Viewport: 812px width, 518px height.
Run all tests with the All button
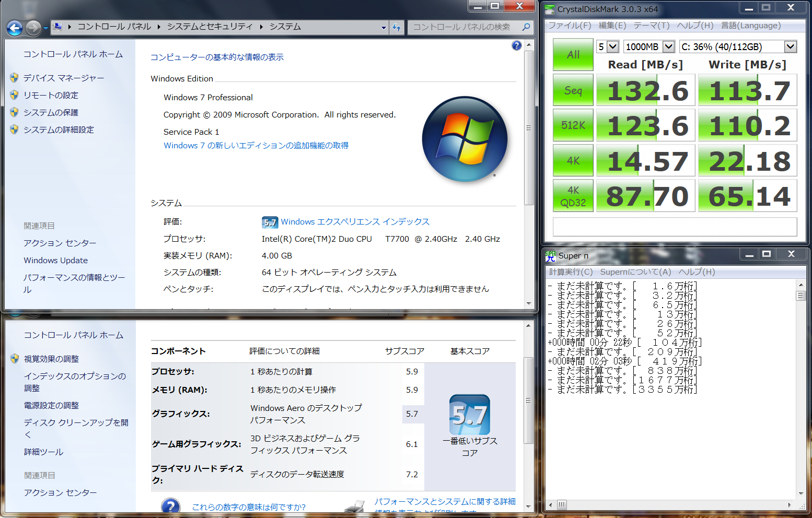[573, 54]
